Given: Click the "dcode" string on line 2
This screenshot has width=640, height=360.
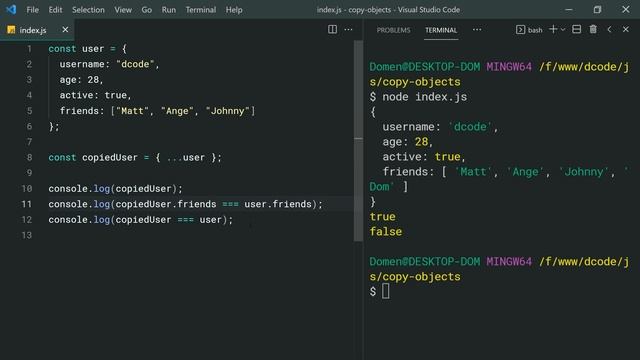Looking at the screenshot, I should pos(135,64).
